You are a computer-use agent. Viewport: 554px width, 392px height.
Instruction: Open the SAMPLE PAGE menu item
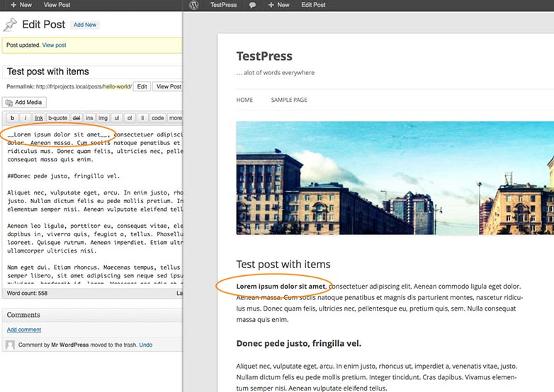tap(289, 100)
